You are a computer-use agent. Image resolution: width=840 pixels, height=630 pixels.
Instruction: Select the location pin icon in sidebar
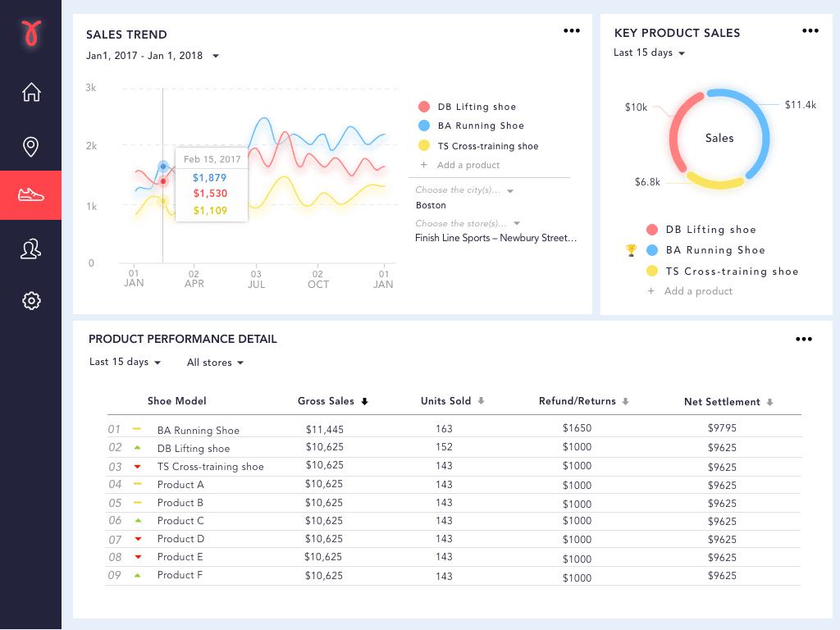click(x=30, y=146)
